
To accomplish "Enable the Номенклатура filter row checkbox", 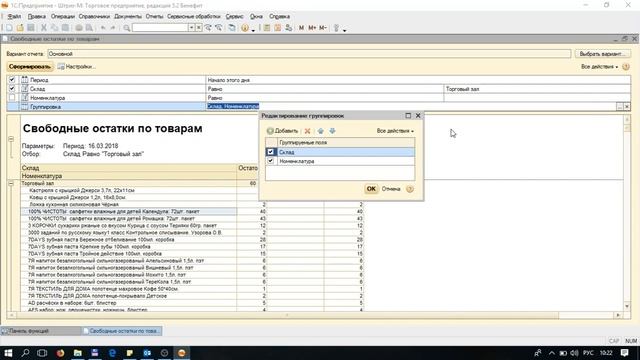I will click(x=12, y=98).
